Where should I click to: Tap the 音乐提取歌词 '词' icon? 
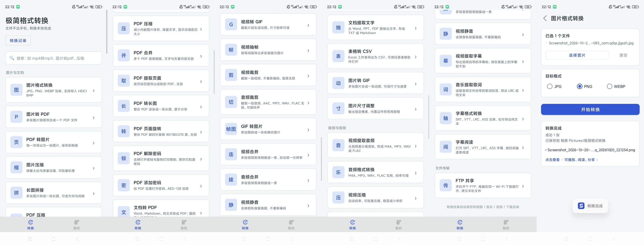(446, 90)
